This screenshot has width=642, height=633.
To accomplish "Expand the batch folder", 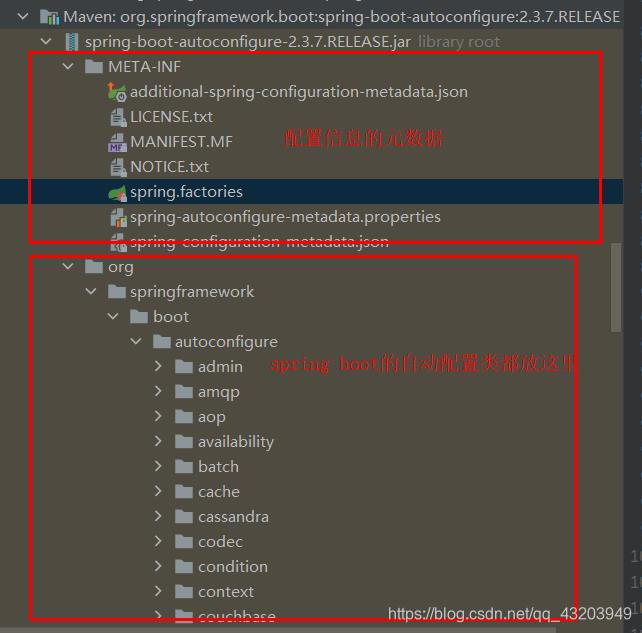I will (158, 466).
